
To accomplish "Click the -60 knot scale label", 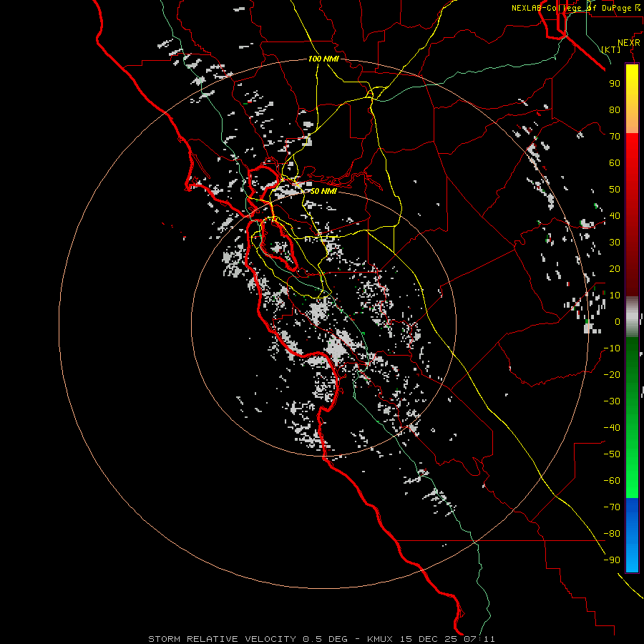I will 612,481.
